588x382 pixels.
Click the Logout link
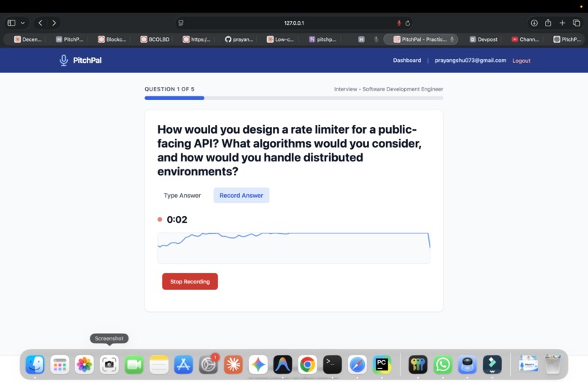pyautogui.click(x=522, y=61)
